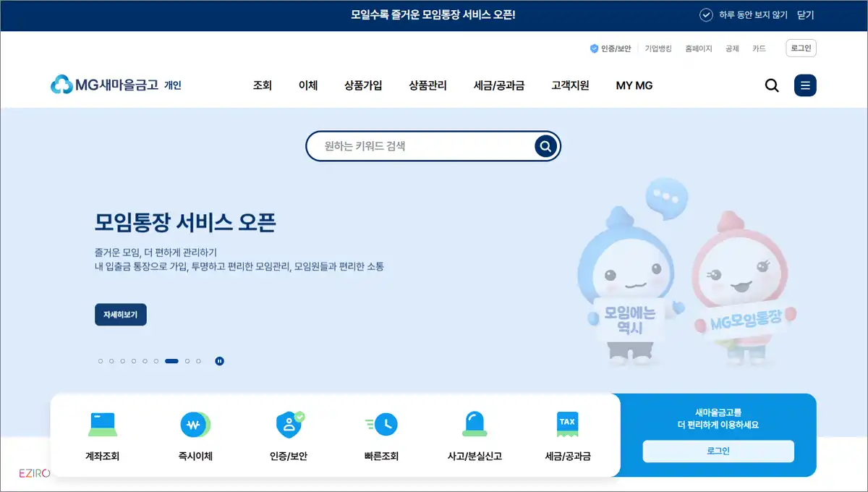The width and height of the screenshot is (868, 492).
Task: Open the blue hamburger menu icon
Action: (x=805, y=85)
